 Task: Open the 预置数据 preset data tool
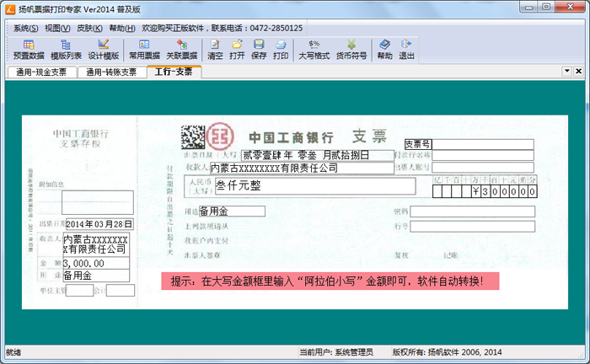click(29, 50)
